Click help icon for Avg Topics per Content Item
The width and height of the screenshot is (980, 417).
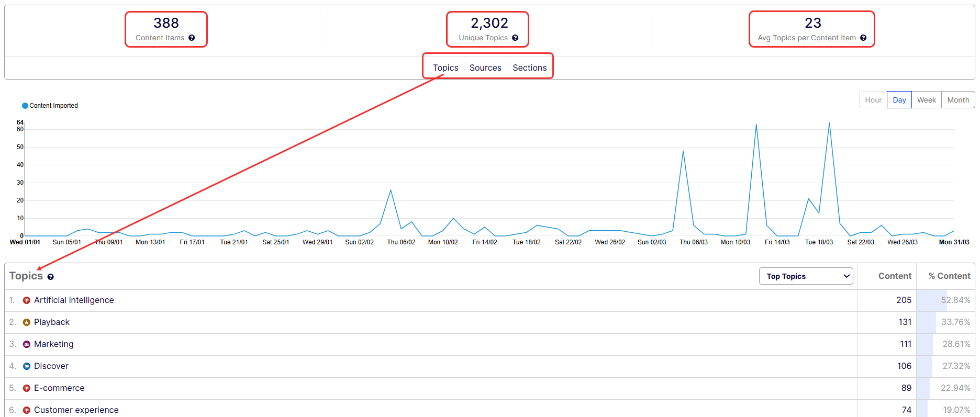point(863,38)
